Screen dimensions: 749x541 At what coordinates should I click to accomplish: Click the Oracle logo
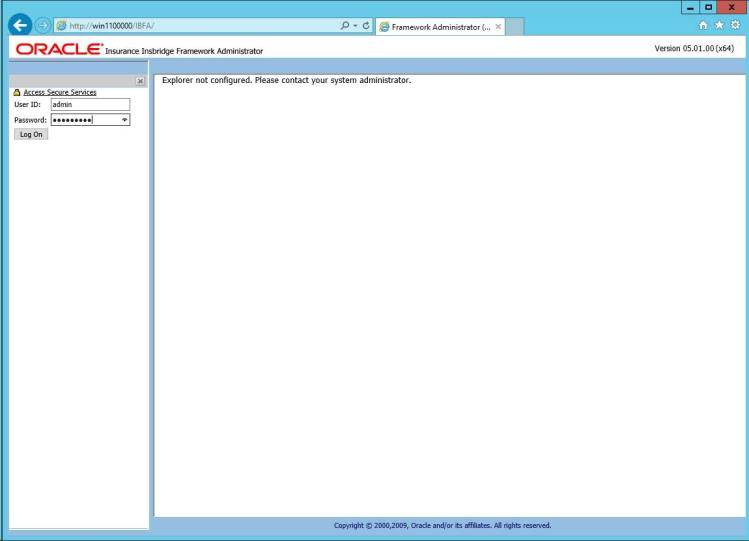(x=59, y=49)
